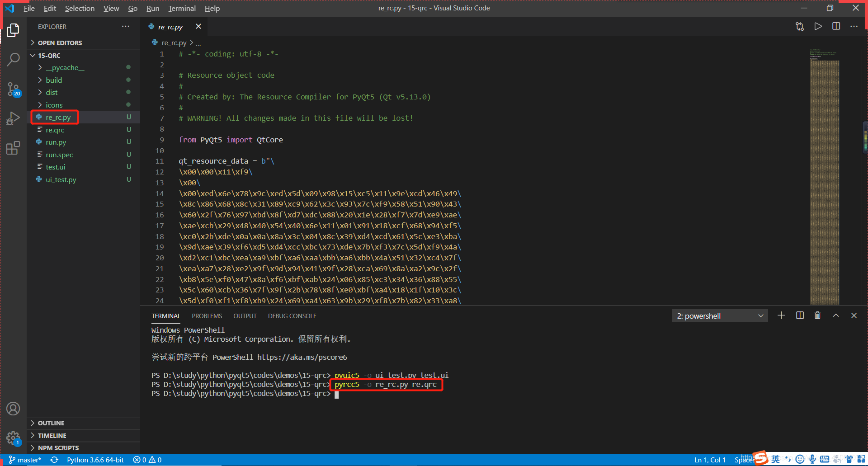Open the Go menu
Viewport: 868px width, 466px height.
[133, 8]
